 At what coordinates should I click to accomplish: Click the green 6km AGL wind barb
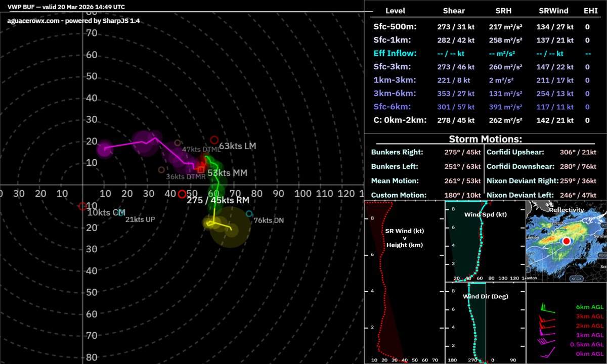pos(547,307)
